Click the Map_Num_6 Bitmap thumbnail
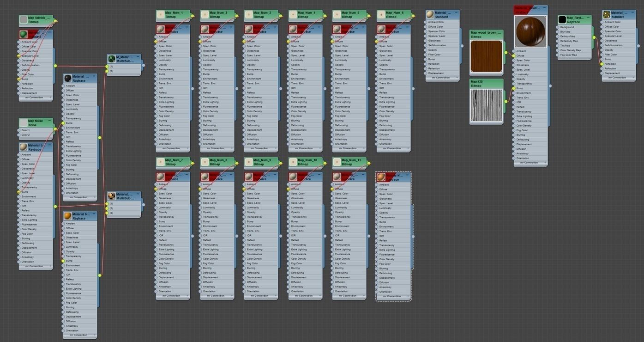This screenshot has height=342, width=644. coord(381,15)
